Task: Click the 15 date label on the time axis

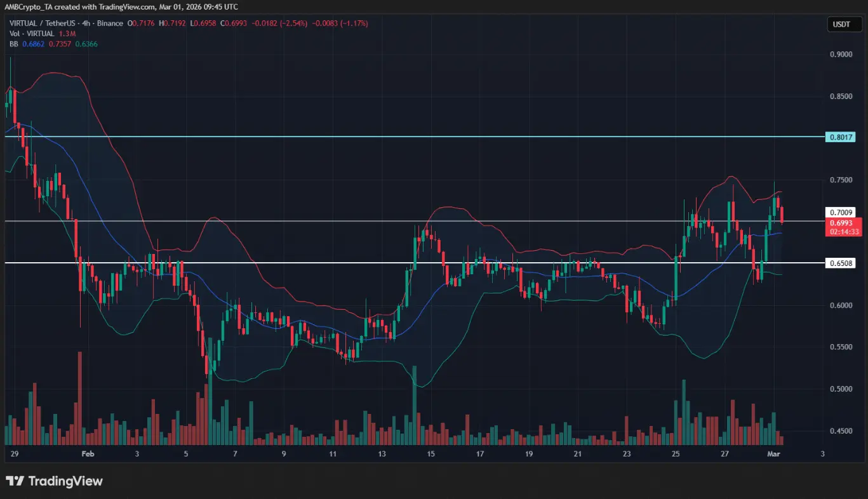Action: tap(431, 454)
